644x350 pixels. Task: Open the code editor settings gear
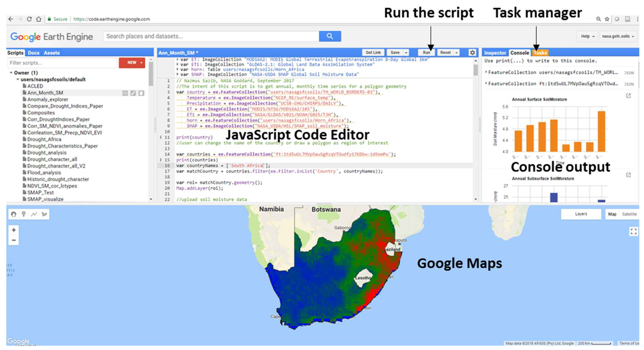pos(472,53)
